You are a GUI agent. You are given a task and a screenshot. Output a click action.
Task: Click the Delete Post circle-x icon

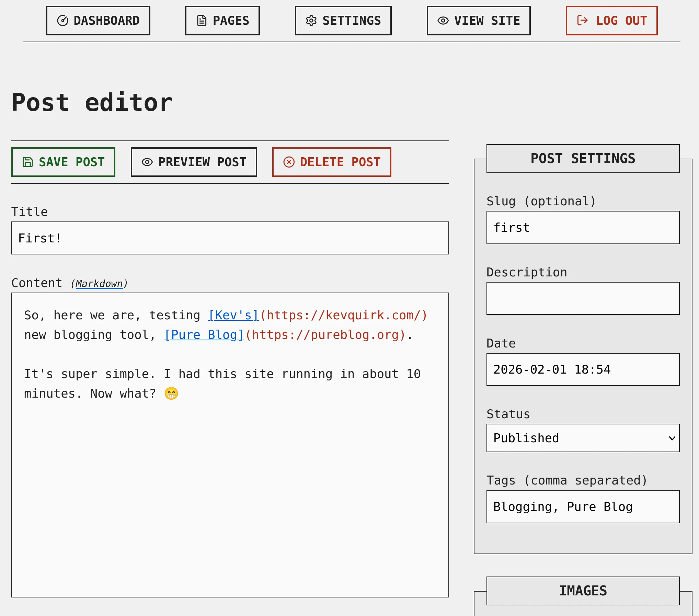(x=289, y=162)
